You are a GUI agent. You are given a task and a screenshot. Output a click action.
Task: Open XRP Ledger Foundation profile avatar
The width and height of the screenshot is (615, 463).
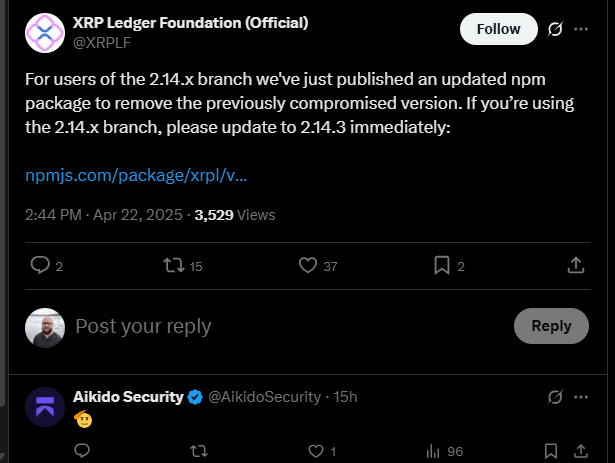[x=44, y=33]
